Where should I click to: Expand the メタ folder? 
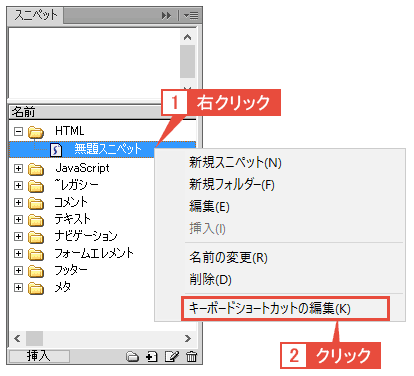click(18, 287)
